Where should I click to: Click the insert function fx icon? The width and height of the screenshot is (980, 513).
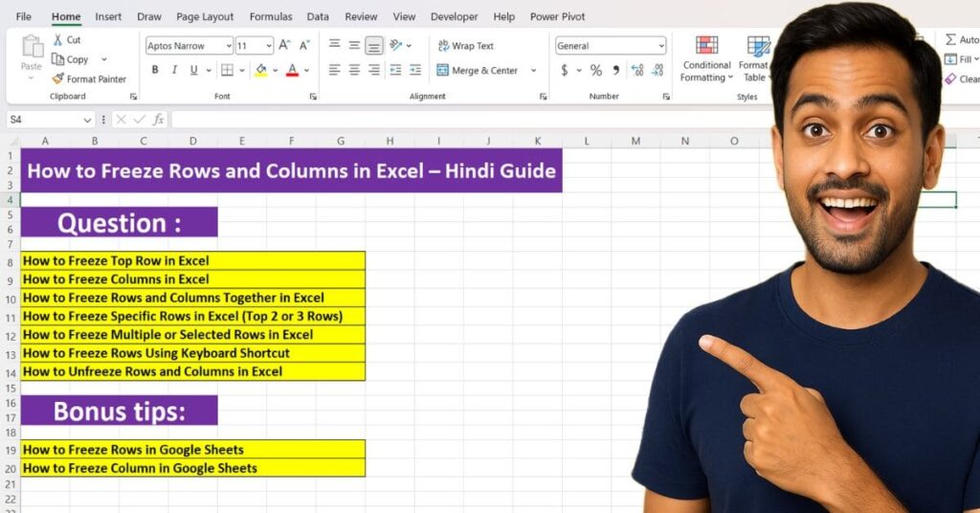[159, 120]
